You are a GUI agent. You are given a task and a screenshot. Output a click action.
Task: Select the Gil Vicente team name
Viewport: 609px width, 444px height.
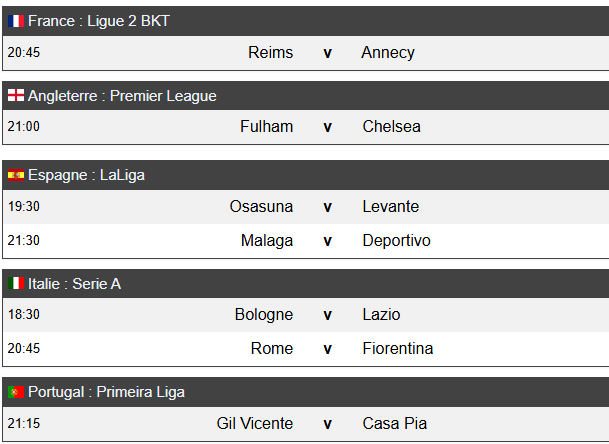pos(255,423)
